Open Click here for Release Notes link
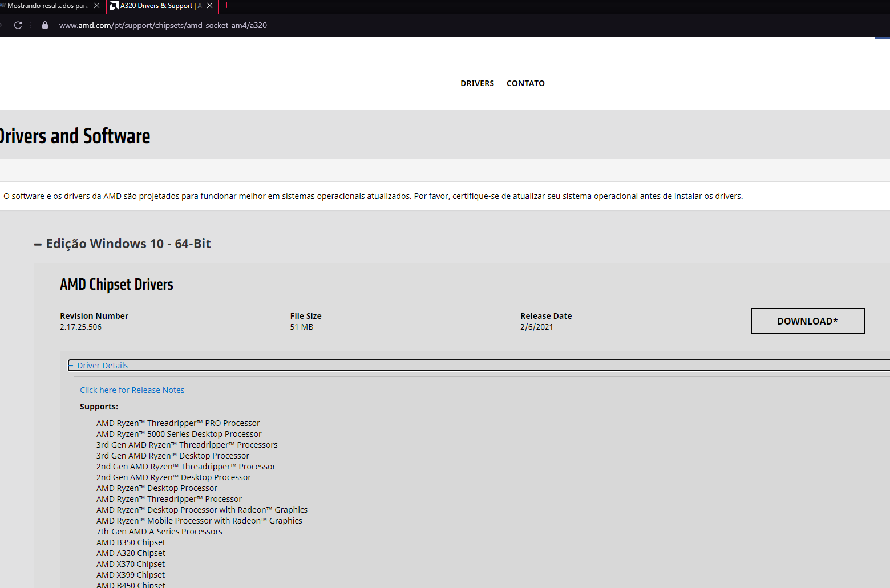The height and width of the screenshot is (588, 890). tap(132, 390)
